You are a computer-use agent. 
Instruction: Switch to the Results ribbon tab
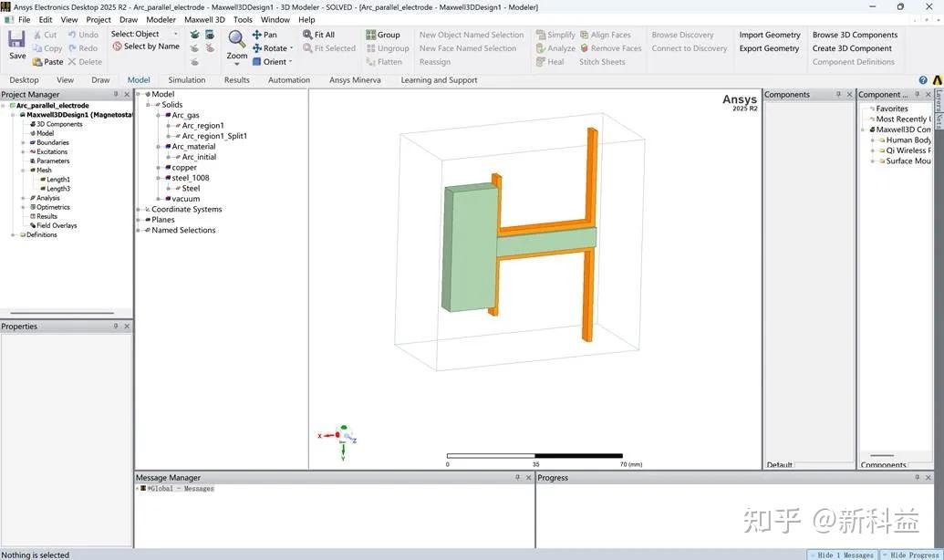pyautogui.click(x=236, y=80)
